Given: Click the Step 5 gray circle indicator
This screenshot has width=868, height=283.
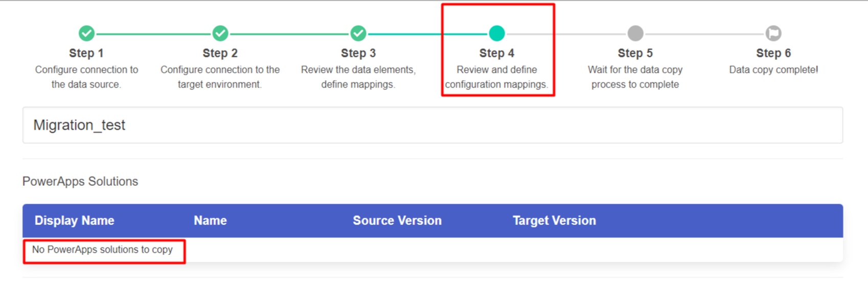Looking at the screenshot, I should point(635,33).
